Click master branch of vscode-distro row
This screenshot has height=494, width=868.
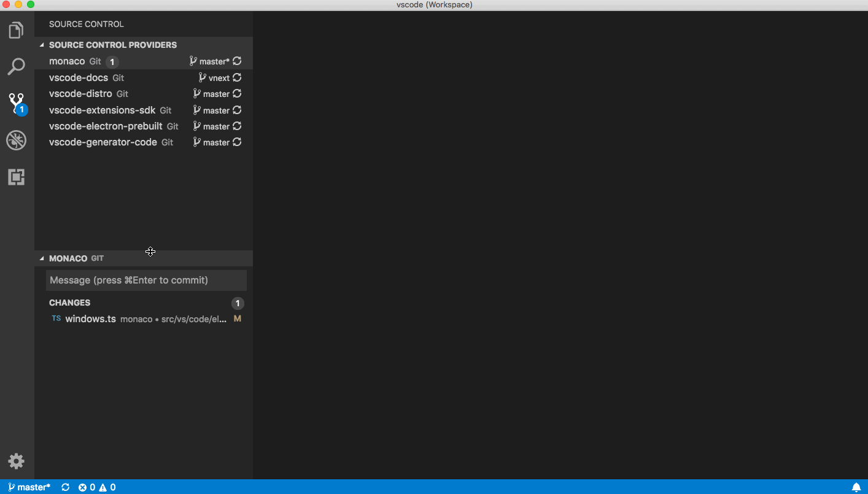[211, 94]
